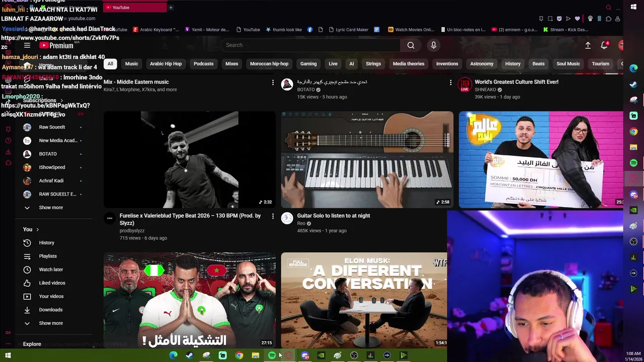Open Discord from the taskbar
Screen dimensions: 644x362
coord(305,355)
